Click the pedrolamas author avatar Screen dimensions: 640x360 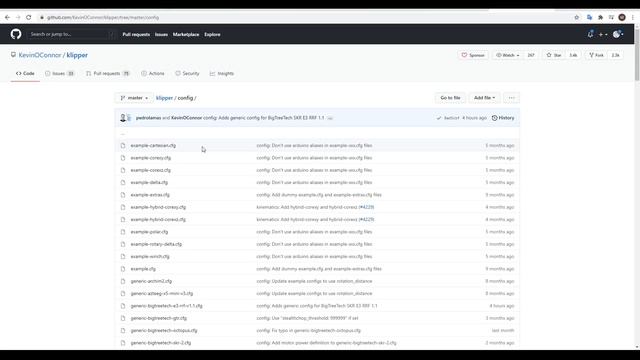(x=123, y=118)
